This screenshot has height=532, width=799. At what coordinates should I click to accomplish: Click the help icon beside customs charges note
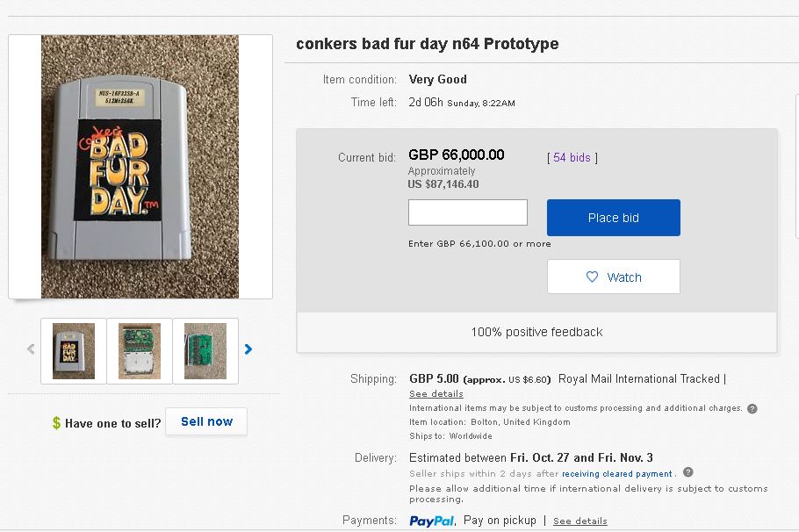752,408
